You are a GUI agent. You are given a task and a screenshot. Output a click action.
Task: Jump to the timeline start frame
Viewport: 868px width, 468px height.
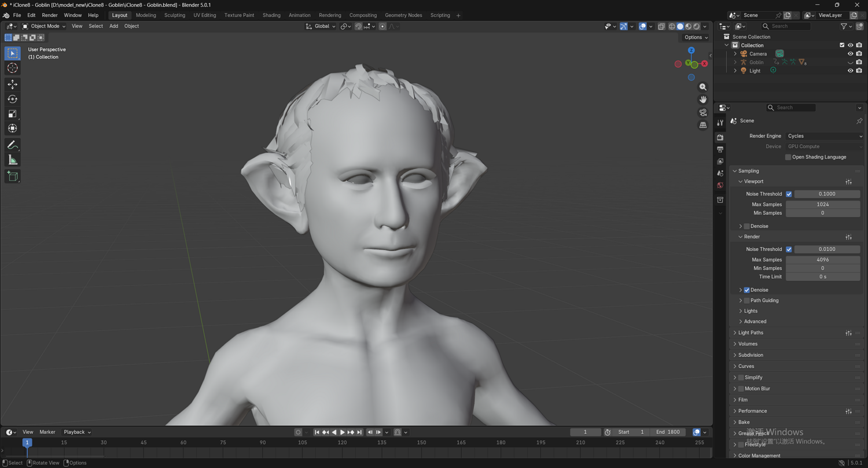[317, 432]
